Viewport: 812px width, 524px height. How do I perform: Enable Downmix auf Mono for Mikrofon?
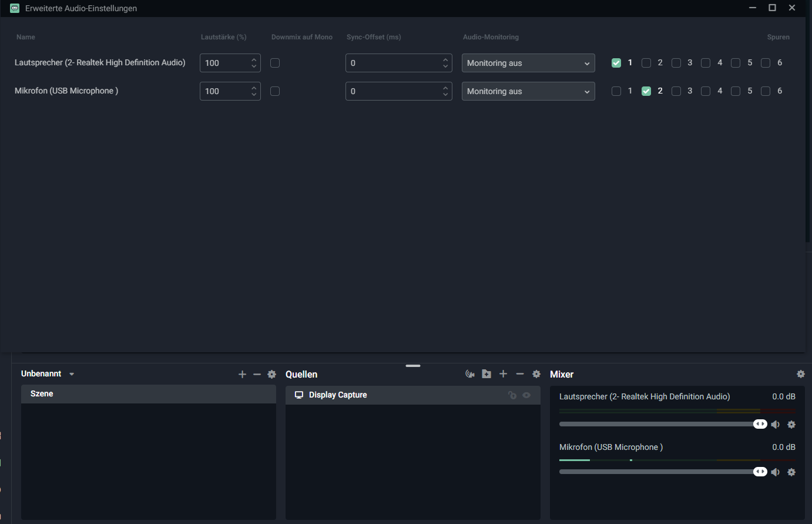coord(275,91)
